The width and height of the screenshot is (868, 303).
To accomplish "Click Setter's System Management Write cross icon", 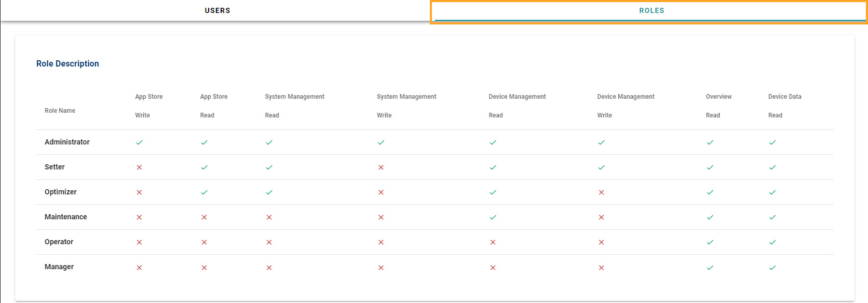I will coord(381,167).
